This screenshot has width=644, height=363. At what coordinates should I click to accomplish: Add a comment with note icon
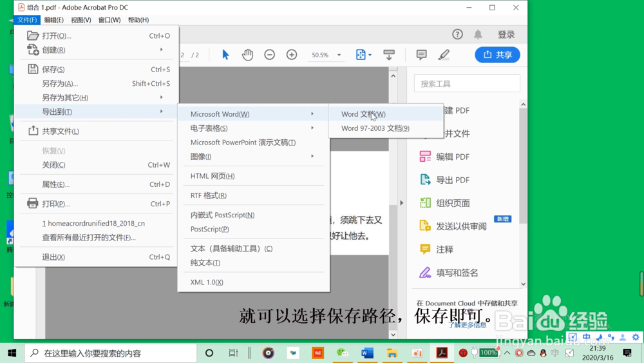click(x=421, y=55)
